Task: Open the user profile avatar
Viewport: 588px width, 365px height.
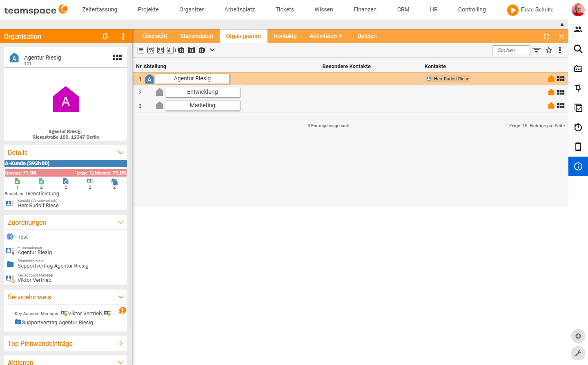Action: 578,10
